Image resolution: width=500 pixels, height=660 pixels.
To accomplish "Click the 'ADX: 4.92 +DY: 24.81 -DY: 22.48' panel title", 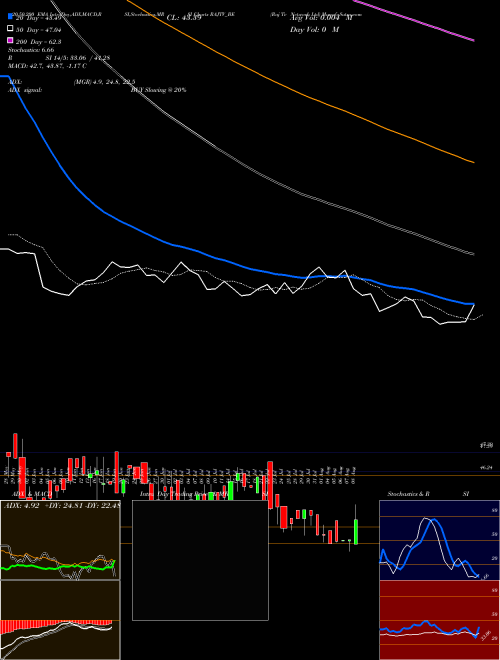I will pyautogui.click(x=62, y=506).
